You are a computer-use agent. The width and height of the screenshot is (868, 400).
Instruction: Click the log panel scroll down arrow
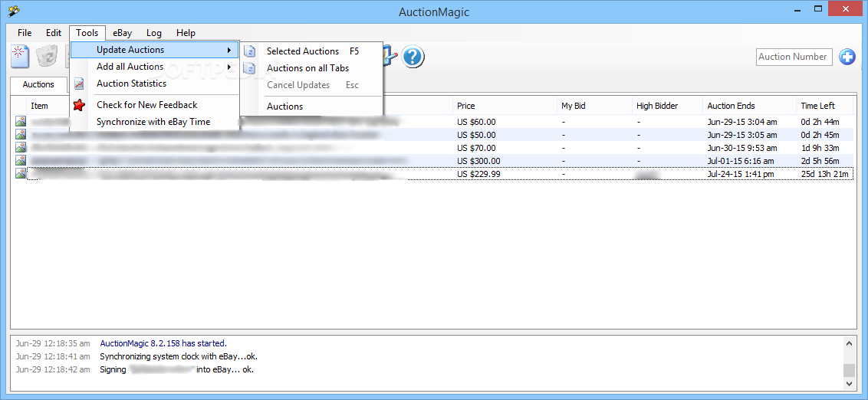click(850, 383)
